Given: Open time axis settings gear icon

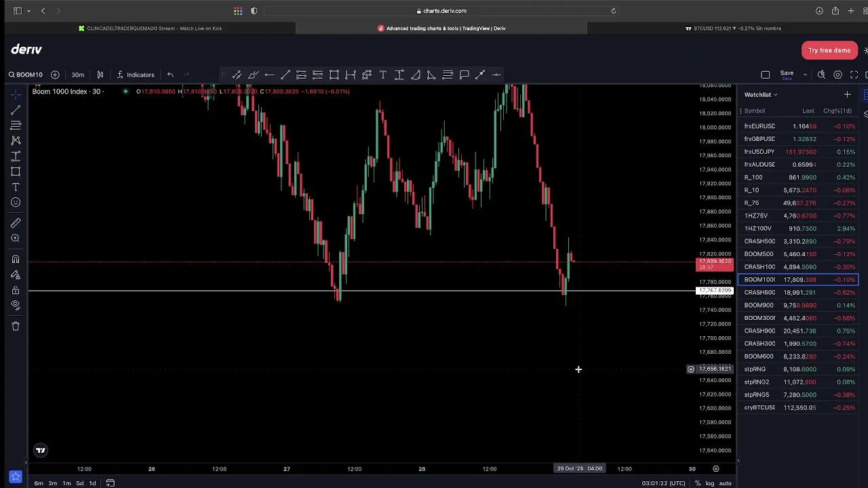Looking at the screenshot, I should (716, 469).
